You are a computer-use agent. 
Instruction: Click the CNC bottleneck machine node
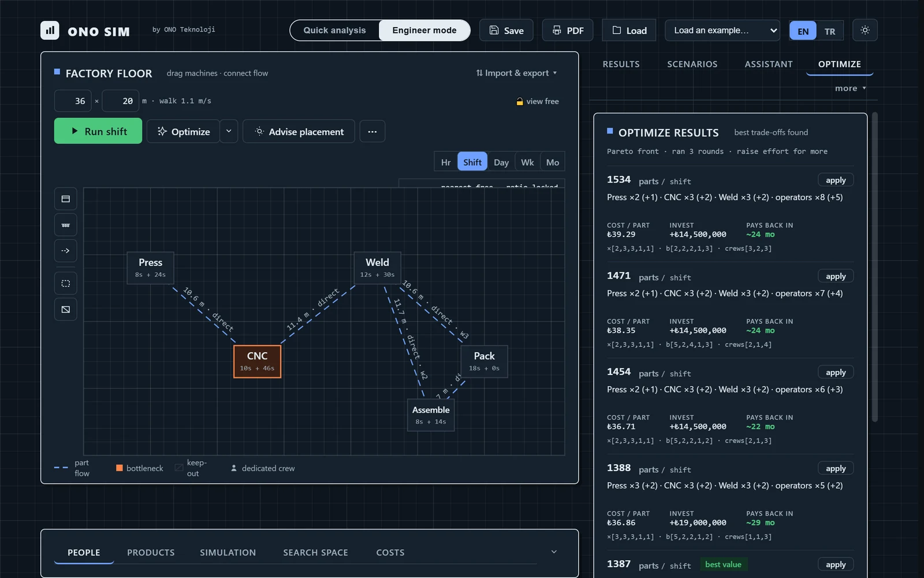pos(258,361)
